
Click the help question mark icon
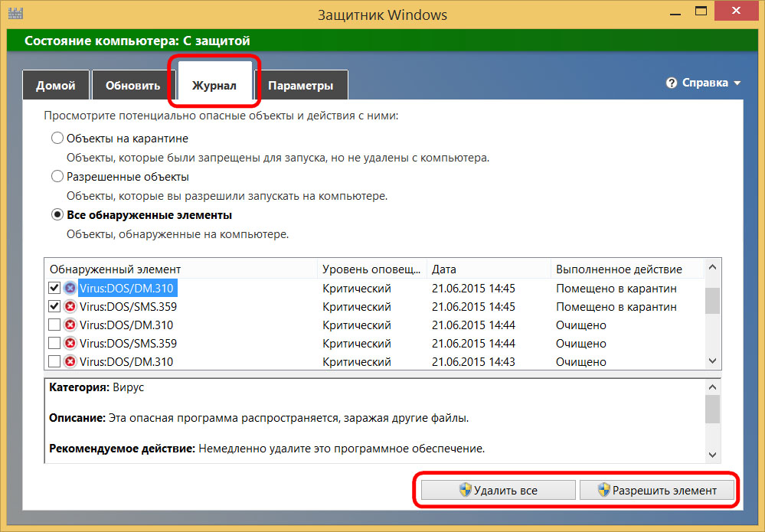(672, 83)
